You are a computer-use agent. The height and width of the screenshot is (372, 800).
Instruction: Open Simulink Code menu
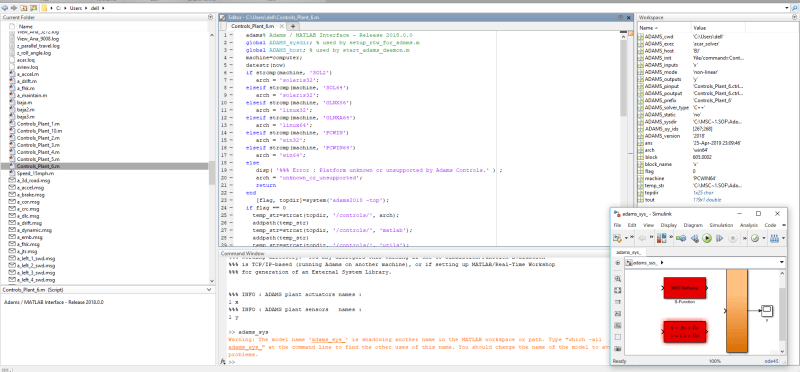(770, 225)
